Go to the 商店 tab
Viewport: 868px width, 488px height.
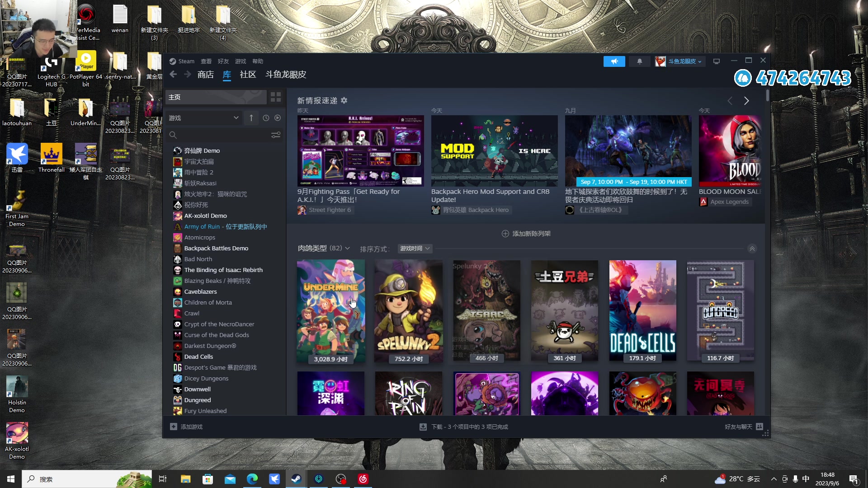pyautogui.click(x=206, y=75)
